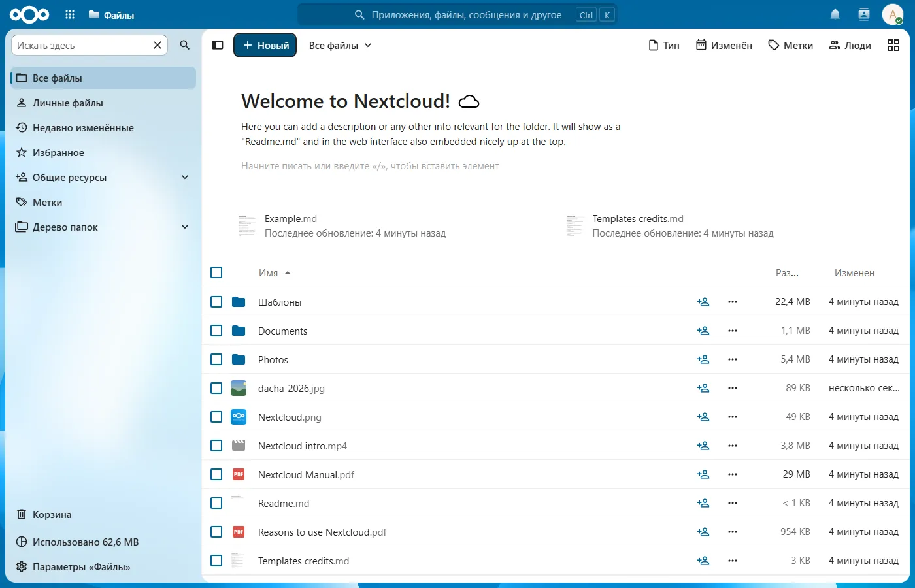Open the Файлы app in top bar
Image resolution: width=915 pixels, height=588 pixels.
click(x=111, y=14)
